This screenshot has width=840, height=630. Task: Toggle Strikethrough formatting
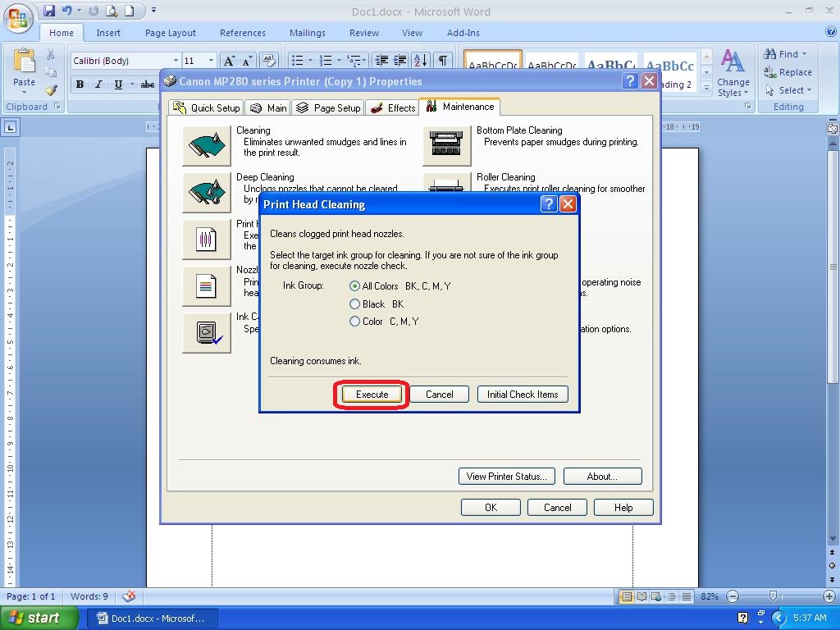tap(148, 84)
